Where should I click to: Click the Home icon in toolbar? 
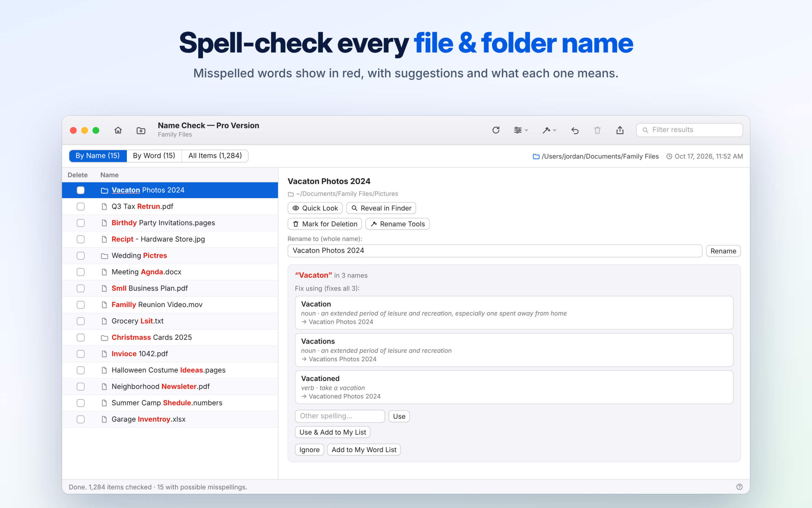tap(118, 130)
